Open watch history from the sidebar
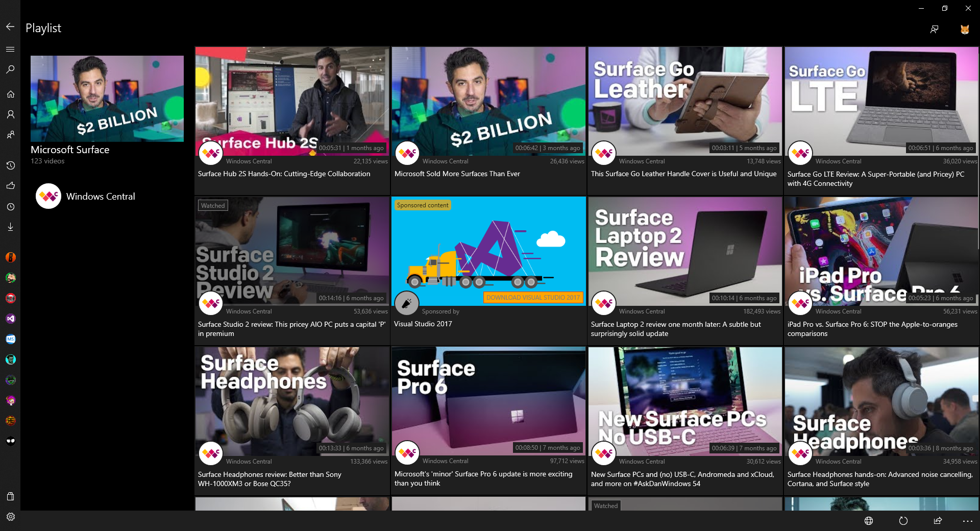 click(x=10, y=165)
